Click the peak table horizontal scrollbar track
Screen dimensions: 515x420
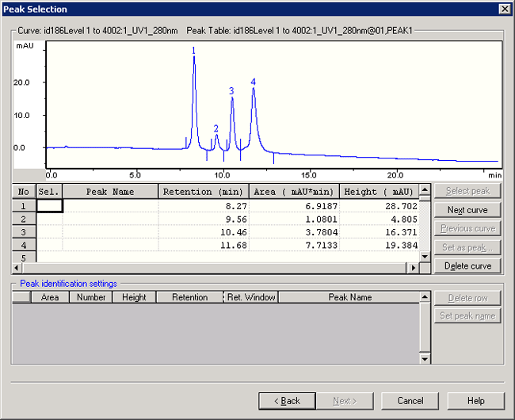coord(214,268)
